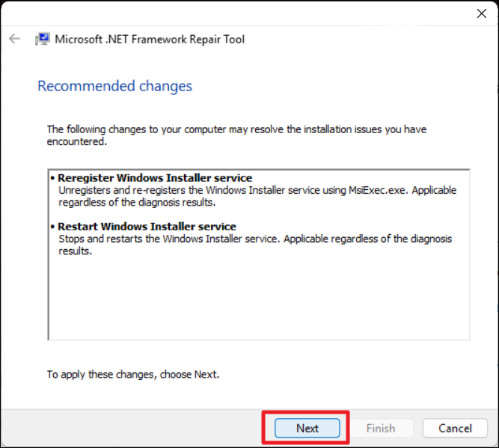This screenshot has height=448, width=499.
Task: Select the Restart Windows Installer service heading
Action: click(x=147, y=226)
